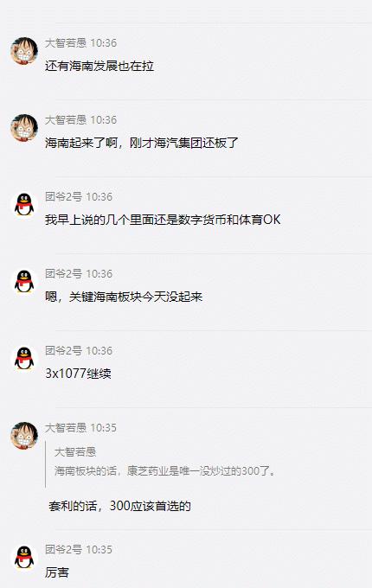
Task: Open the cartoon avatar next to "海南起来了啊" message
Action: click(x=24, y=128)
